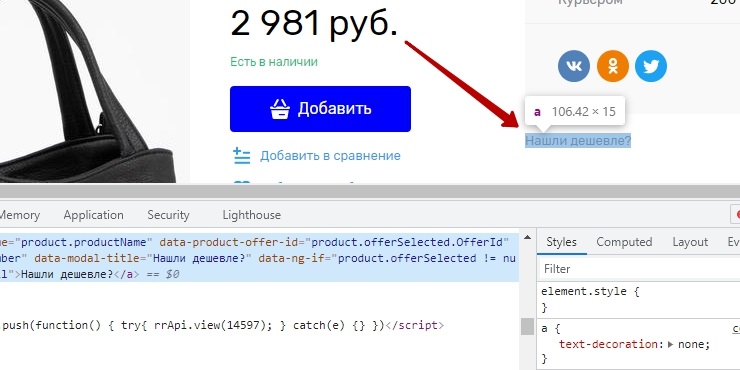Switch to the Computed sidebar tab

tap(624, 242)
